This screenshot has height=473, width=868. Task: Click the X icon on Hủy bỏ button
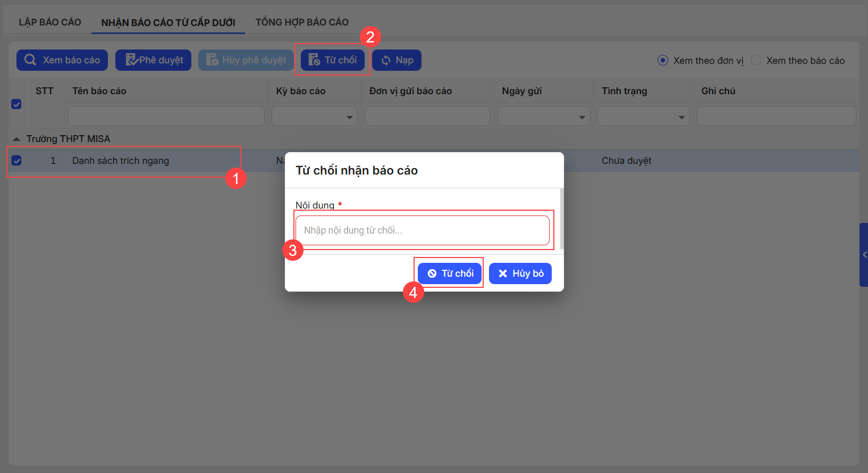tap(503, 273)
